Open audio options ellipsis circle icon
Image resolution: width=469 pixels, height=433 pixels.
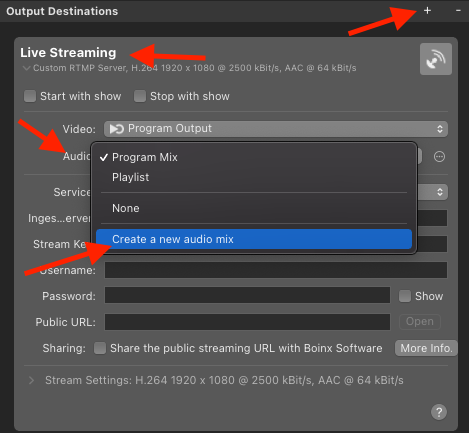pos(439,156)
